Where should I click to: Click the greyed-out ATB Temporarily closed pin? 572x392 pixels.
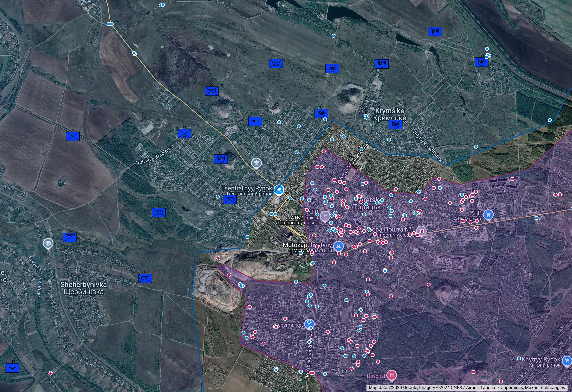tap(325, 216)
